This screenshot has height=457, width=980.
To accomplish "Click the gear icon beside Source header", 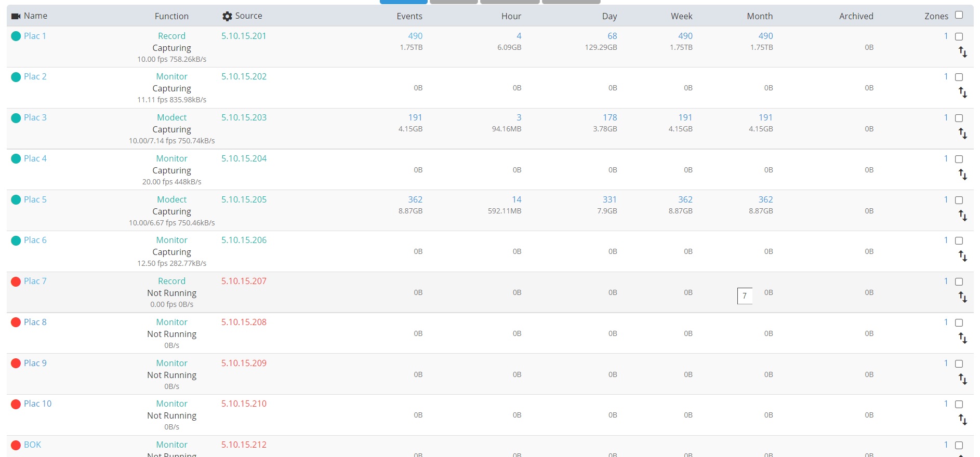I will pyautogui.click(x=227, y=17).
